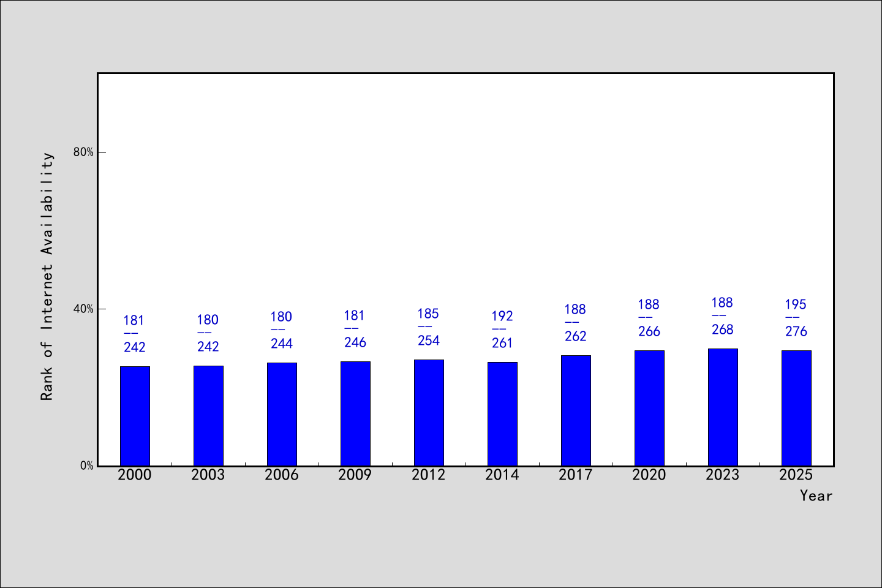Select the blue bar for 2003
The height and width of the screenshot is (588, 882).
coord(208,416)
